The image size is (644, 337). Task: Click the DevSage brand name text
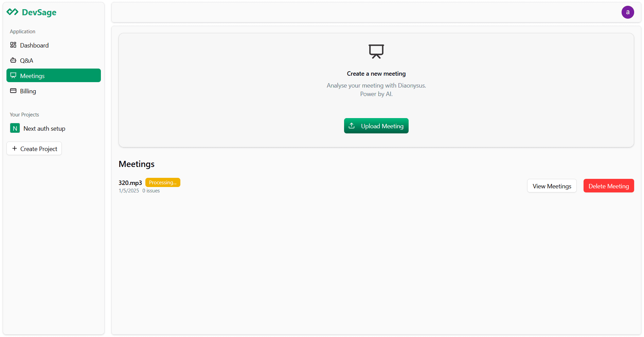(x=39, y=13)
